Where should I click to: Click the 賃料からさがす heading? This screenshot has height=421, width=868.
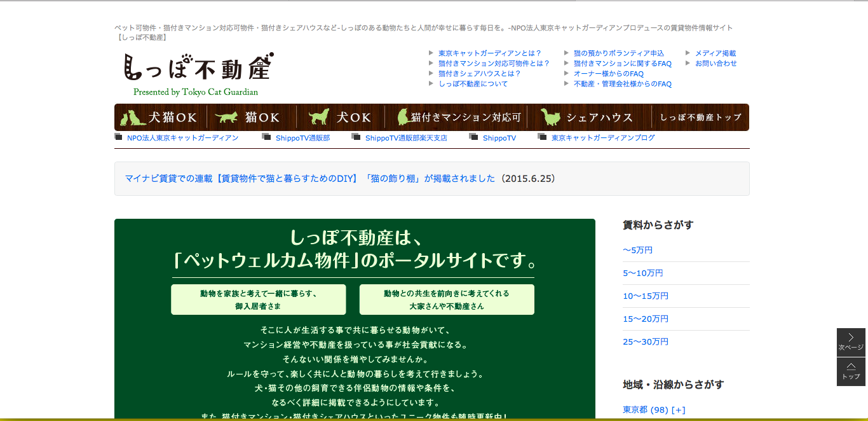pos(658,224)
